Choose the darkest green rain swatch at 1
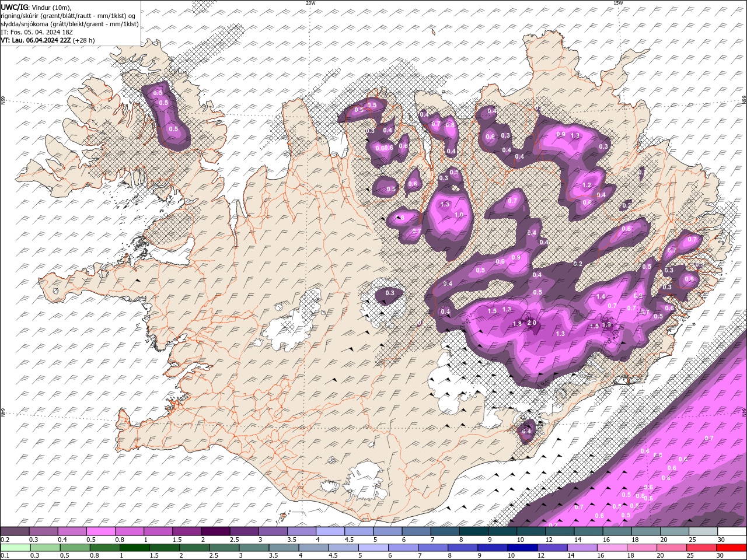The image size is (747, 560). click(x=134, y=548)
